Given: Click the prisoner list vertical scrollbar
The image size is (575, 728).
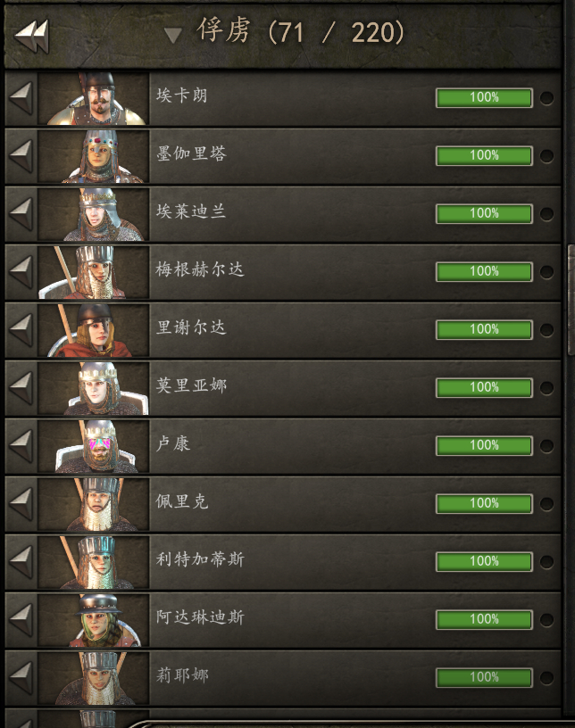Looking at the screenshot, I should tap(571, 300).
